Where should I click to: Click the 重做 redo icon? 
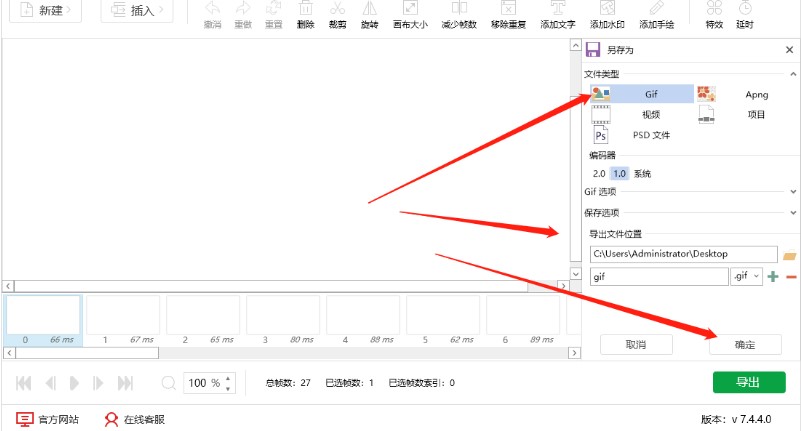(243, 8)
